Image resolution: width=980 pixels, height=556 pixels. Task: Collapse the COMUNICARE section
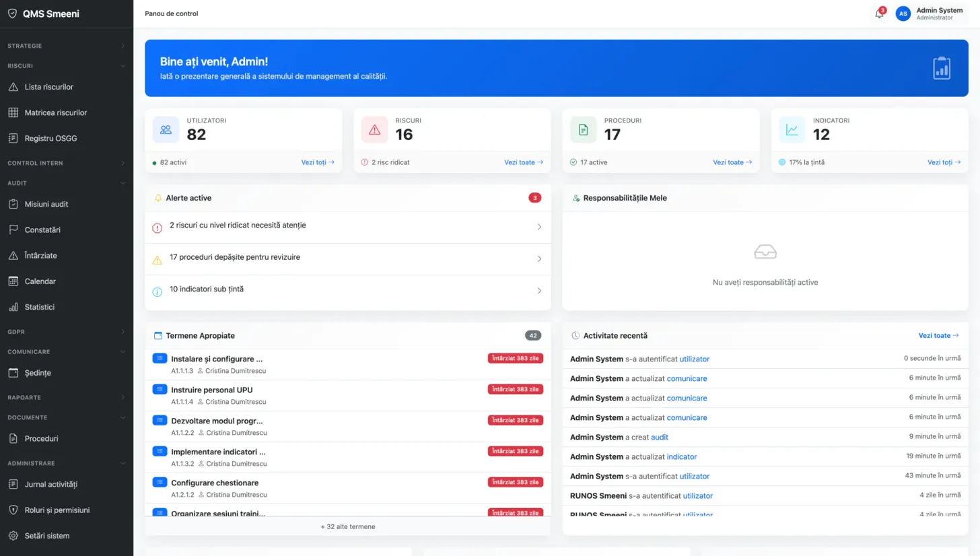[65, 351]
